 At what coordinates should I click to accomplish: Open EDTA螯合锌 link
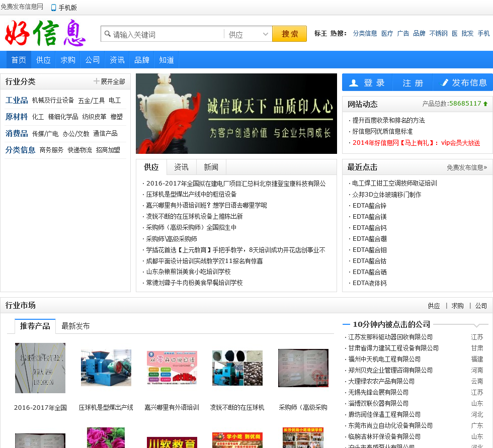pos(369,206)
